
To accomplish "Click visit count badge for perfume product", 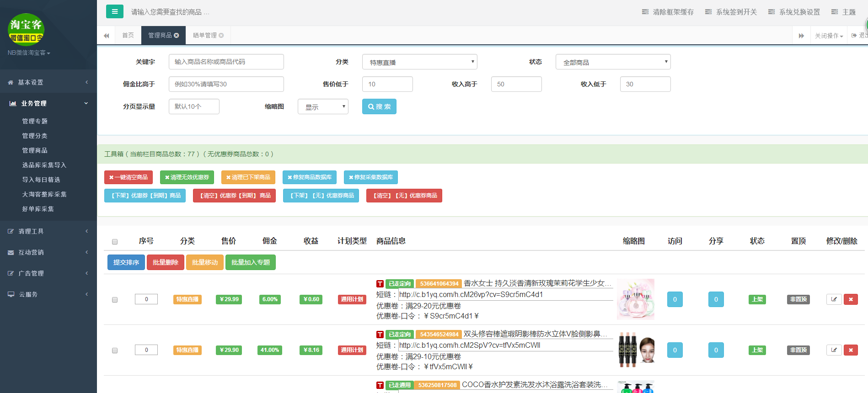I will pyautogui.click(x=675, y=299).
